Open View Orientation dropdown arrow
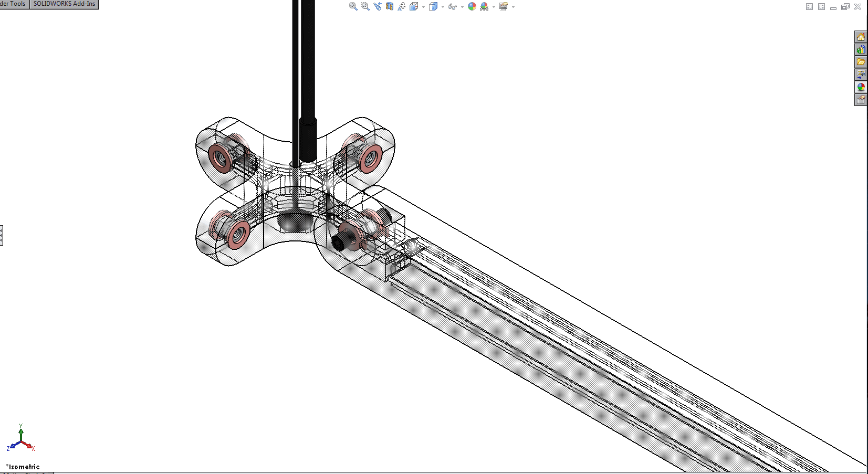The height and width of the screenshot is (474, 868). click(x=423, y=7)
